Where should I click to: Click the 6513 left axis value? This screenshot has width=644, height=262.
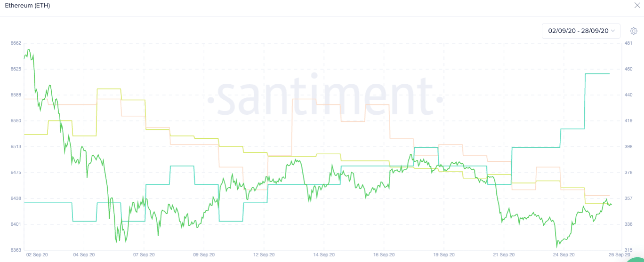16,147
